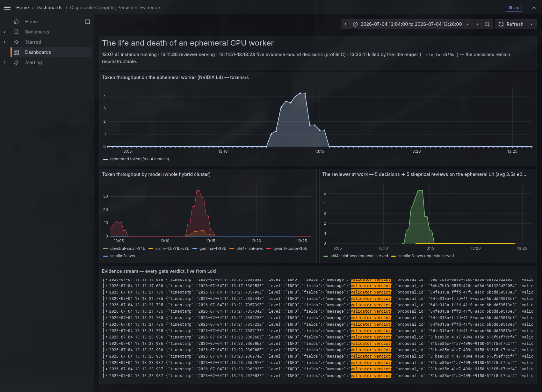Screen dimensions: 542x392
Task: Click the idle_for=350s code tag
Action: (x=439, y=55)
